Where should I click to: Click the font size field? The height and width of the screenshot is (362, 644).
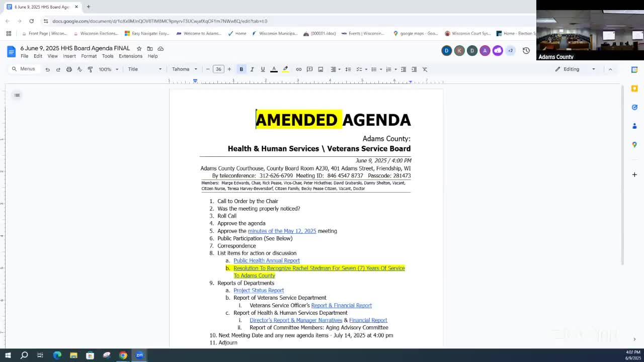tap(218, 69)
